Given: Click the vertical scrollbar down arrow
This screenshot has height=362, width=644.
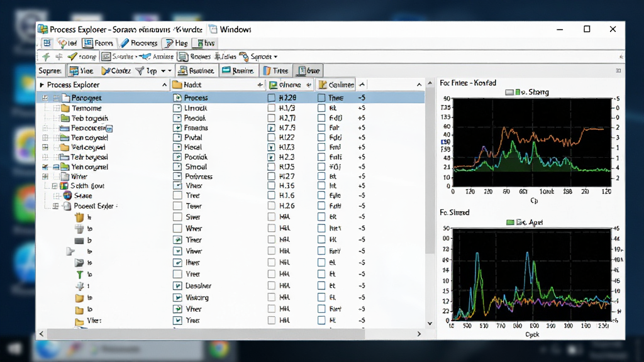Looking at the screenshot, I should tap(430, 324).
